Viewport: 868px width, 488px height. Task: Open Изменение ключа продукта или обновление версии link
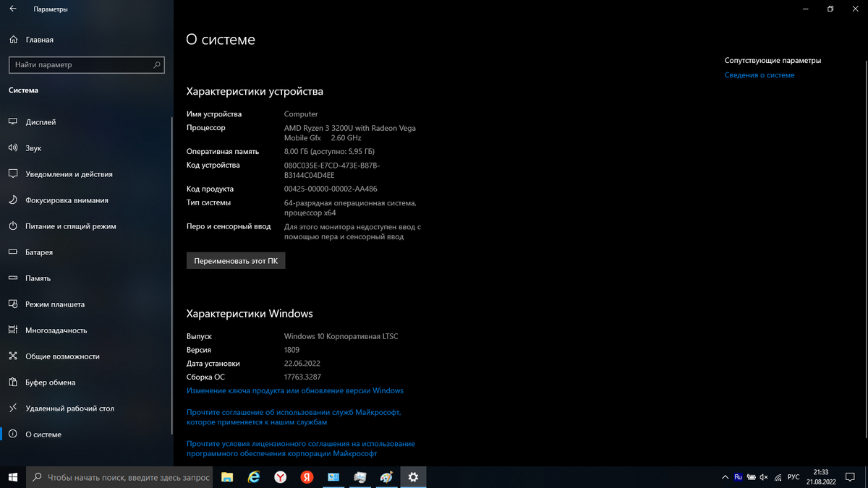[295, 390]
